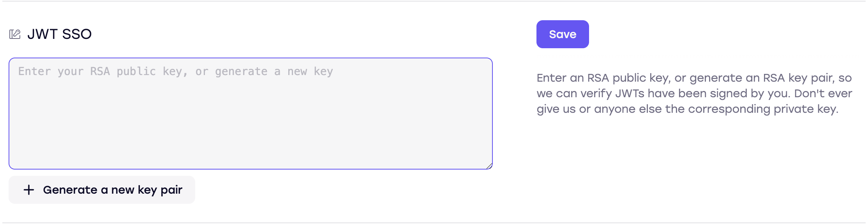Generate a new key pair
Viewport: 868px width, 224px height.
[102, 190]
